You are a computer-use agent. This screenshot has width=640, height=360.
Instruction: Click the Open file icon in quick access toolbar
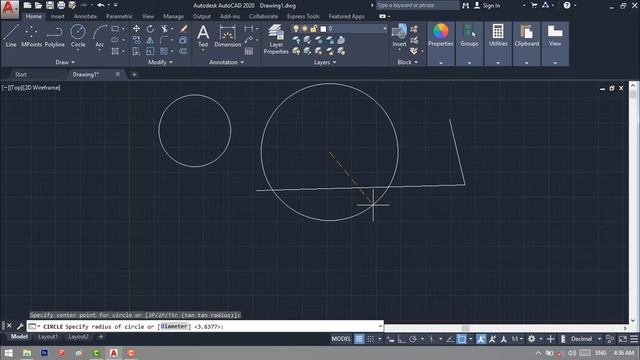coord(38,5)
